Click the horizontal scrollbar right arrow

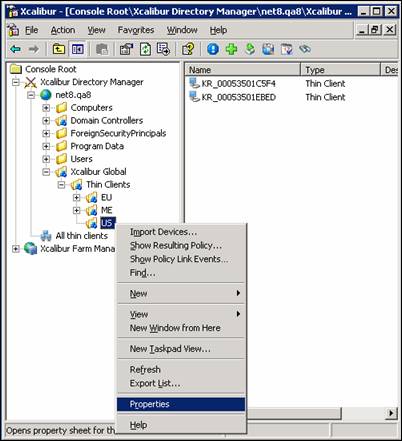[x=391, y=414]
